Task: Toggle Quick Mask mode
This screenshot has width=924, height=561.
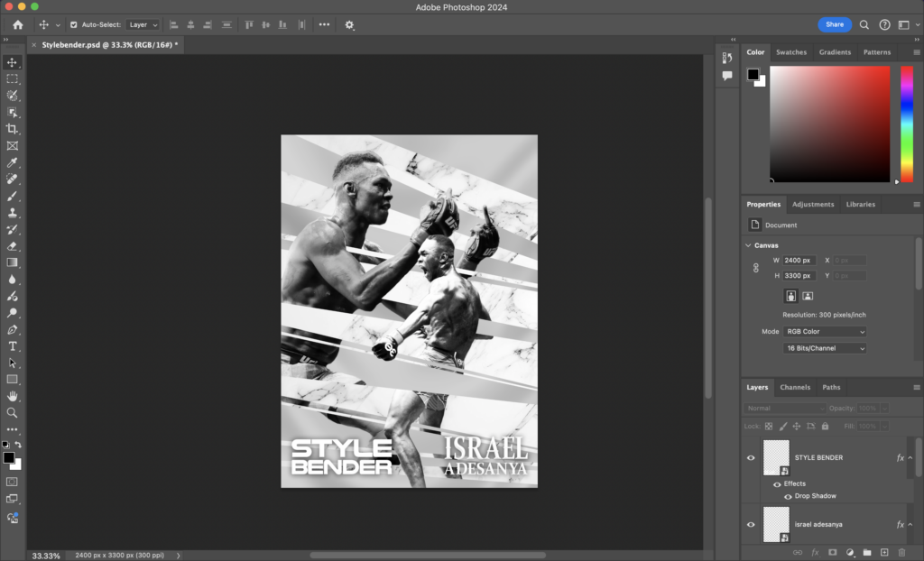Action: [12, 482]
